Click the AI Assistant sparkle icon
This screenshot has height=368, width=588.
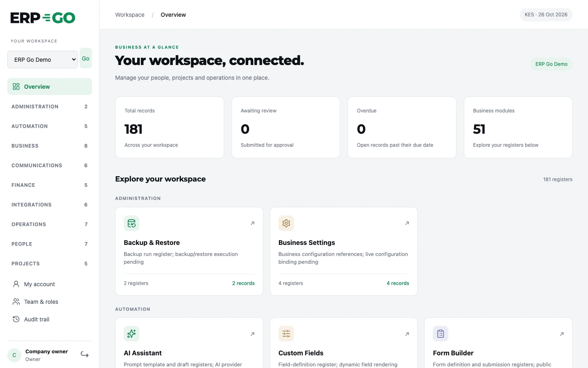131,334
